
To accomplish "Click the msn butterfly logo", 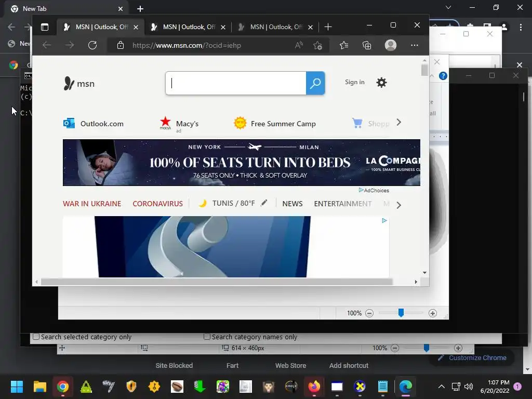I will (79, 84).
